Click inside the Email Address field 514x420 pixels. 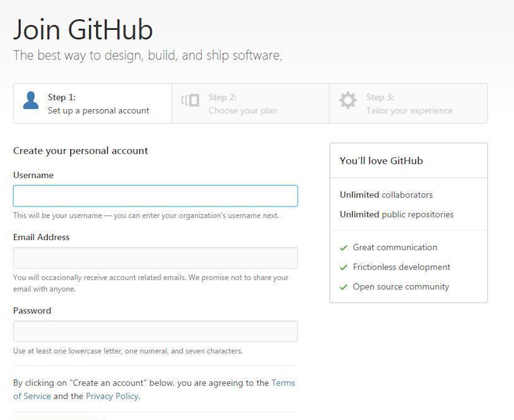(156, 258)
